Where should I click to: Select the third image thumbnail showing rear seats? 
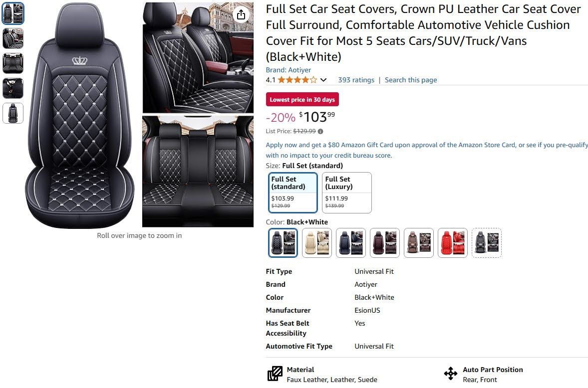coord(13,63)
